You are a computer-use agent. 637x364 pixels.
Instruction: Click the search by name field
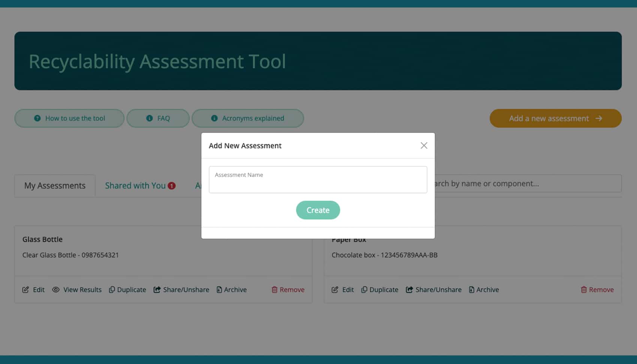pyautogui.click(x=525, y=183)
